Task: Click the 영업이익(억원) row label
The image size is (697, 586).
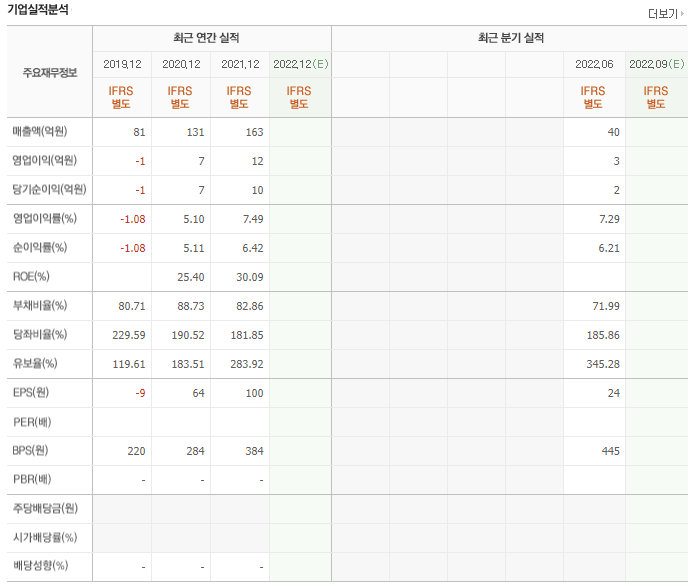Action: [44, 161]
